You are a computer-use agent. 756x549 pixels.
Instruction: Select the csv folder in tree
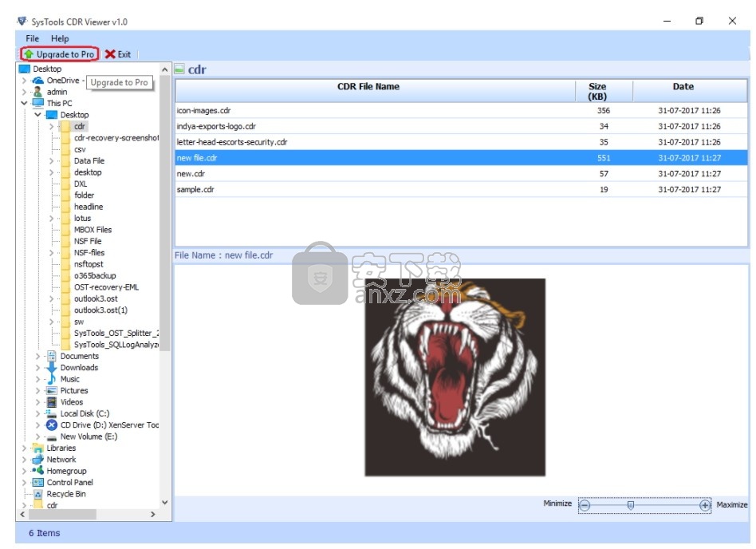80,149
